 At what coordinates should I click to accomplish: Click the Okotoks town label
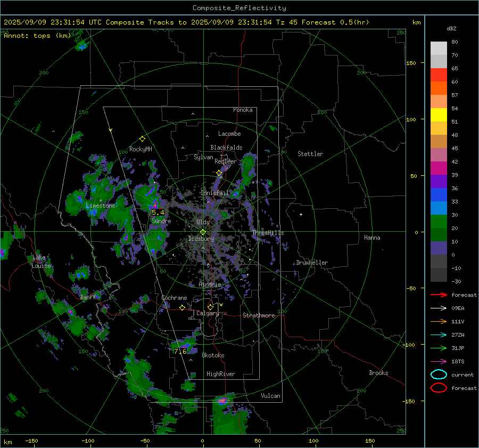(x=213, y=355)
